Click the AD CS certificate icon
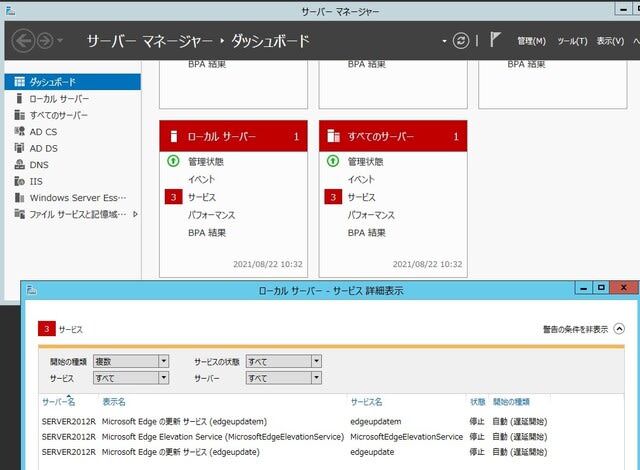 [19, 131]
